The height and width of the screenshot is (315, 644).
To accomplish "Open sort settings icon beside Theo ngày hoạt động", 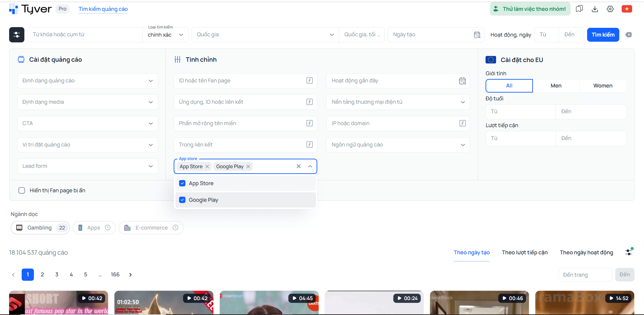I will (629, 252).
